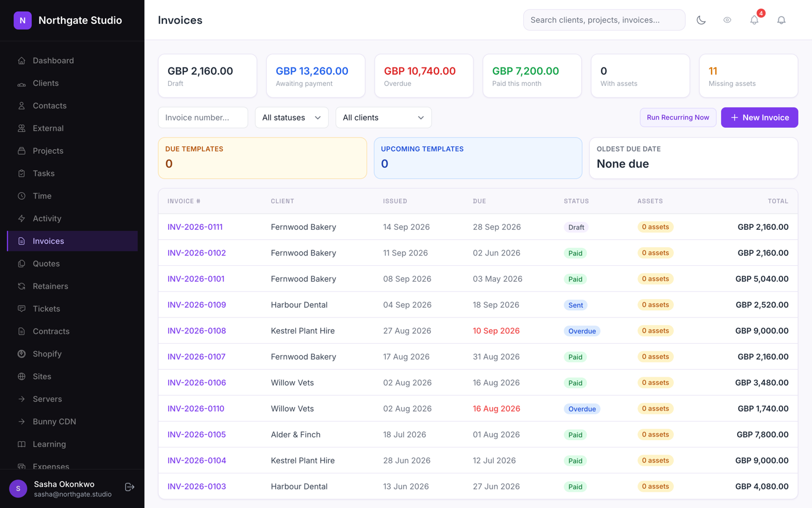Click the GBP 10,740.00 Overdue card
The width and height of the screenshot is (812, 508).
pos(424,76)
